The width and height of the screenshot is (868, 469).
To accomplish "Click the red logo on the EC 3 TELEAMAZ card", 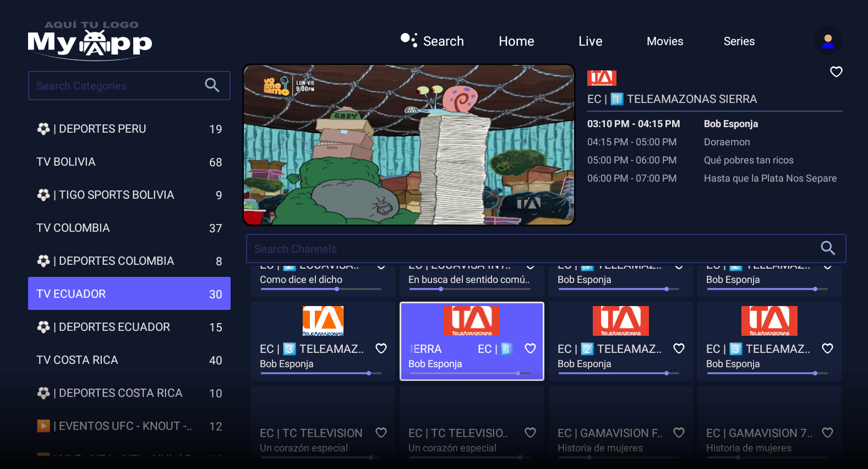I will (769, 321).
